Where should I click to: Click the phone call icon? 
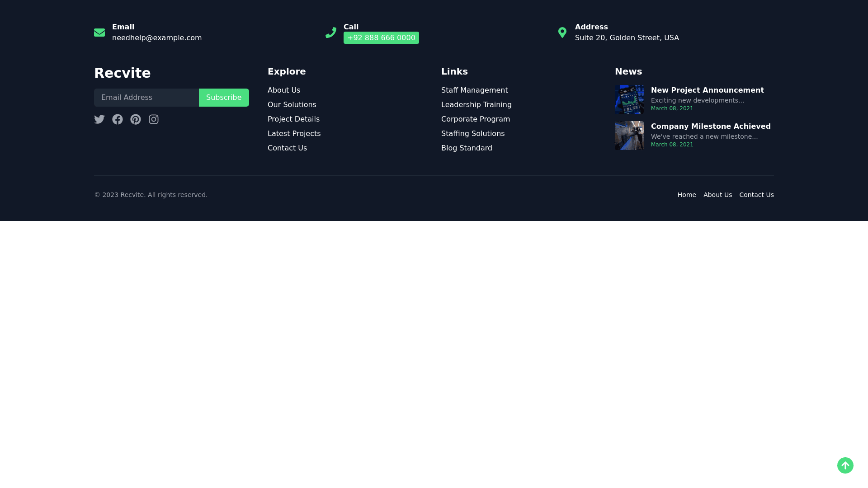[331, 33]
